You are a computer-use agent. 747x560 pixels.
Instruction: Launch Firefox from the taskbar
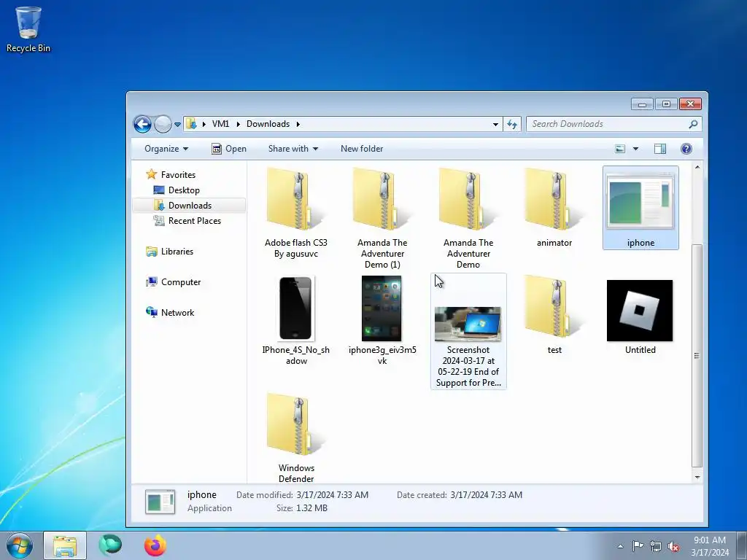pyautogui.click(x=155, y=545)
